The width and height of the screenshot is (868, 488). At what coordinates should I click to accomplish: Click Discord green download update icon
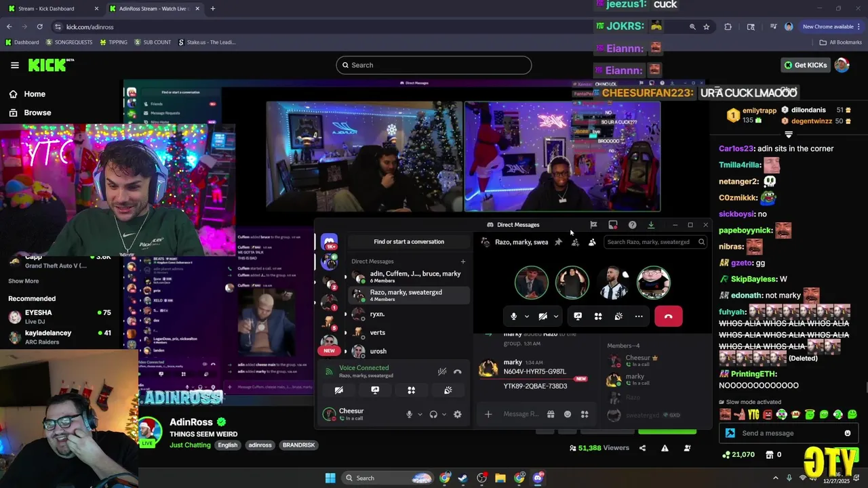pyautogui.click(x=651, y=225)
